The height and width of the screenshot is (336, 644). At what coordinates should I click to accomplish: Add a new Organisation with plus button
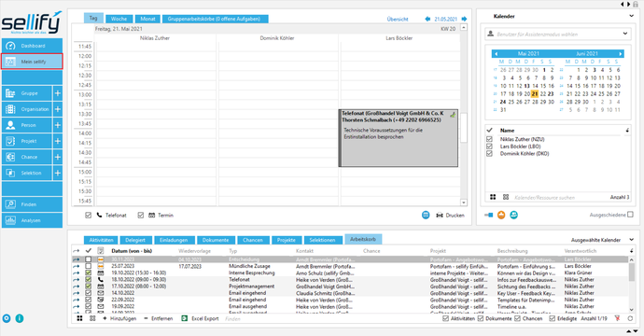pos(58,109)
